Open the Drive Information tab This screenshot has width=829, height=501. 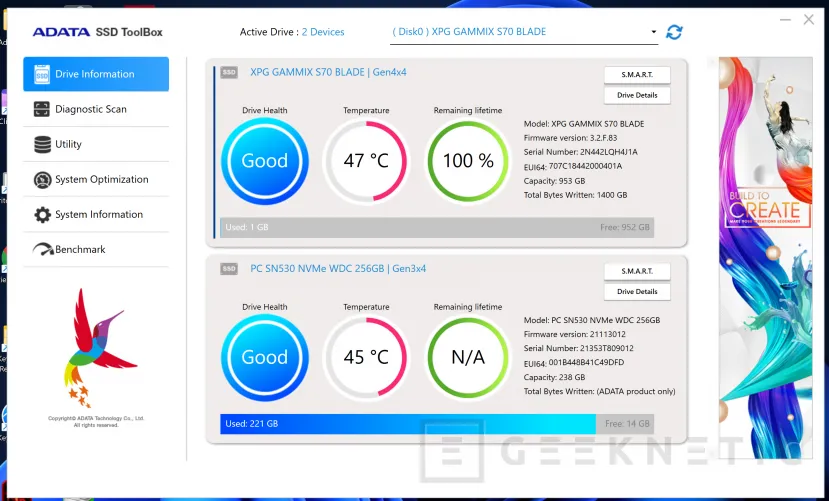[96, 74]
